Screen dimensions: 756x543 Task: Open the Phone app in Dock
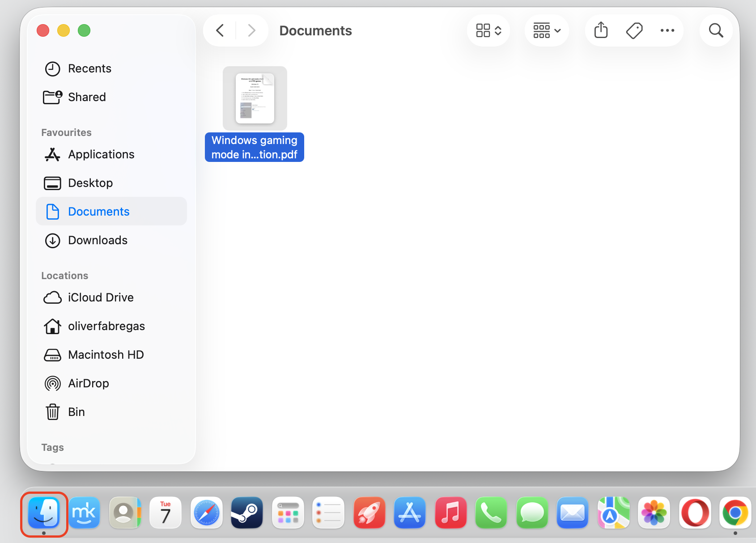(x=491, y=513)
